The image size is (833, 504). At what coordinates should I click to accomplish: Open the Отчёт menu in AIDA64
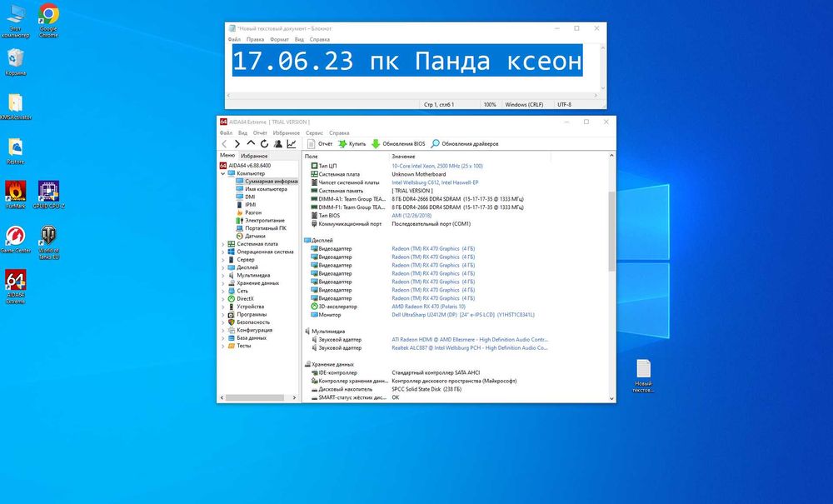pos(260,132)
